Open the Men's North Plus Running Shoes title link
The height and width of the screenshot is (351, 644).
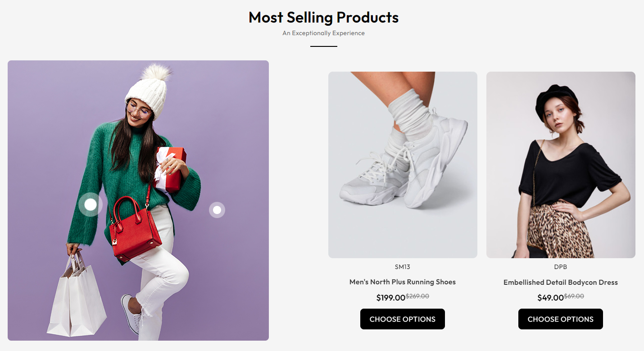click(403, 282)
